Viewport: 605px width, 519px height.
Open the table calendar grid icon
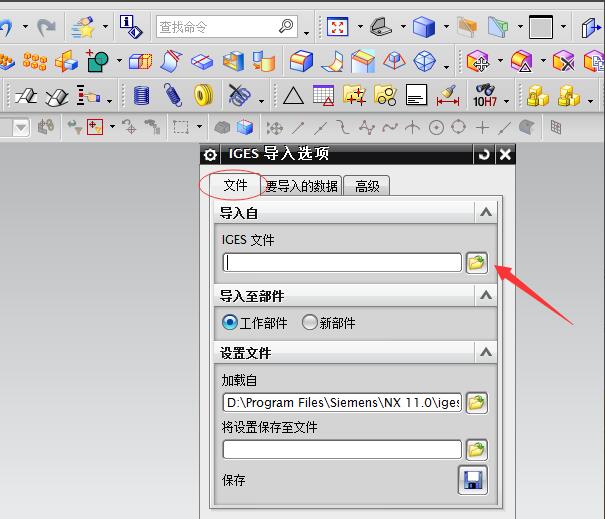323,95
